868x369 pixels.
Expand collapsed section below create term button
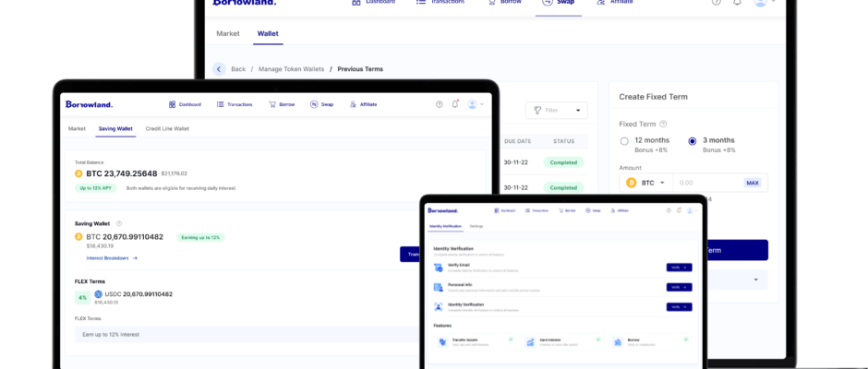756,280
